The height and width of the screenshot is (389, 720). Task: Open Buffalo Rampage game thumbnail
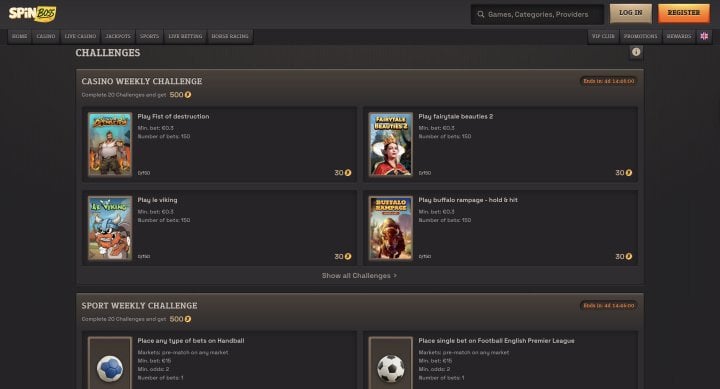point(391,228)
